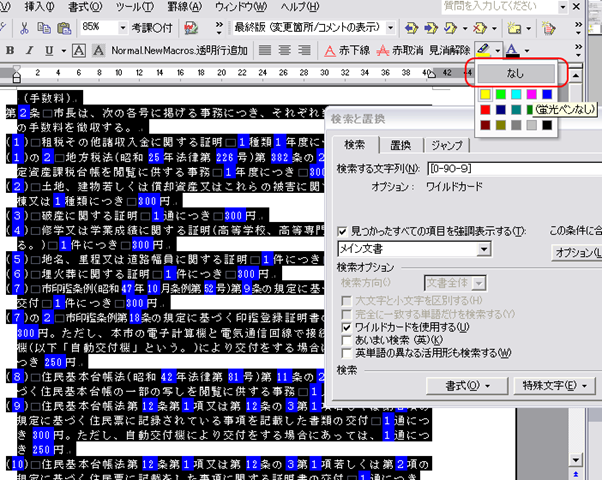This screenshot has height=480, width=602.
Task: Click the Paste clipboard icon
Action: [64, 28]
